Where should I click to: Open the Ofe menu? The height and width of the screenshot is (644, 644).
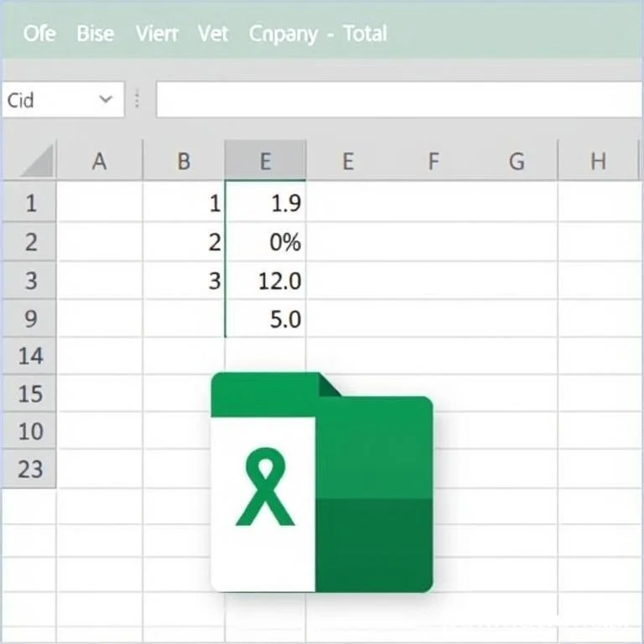coord(39,34)
